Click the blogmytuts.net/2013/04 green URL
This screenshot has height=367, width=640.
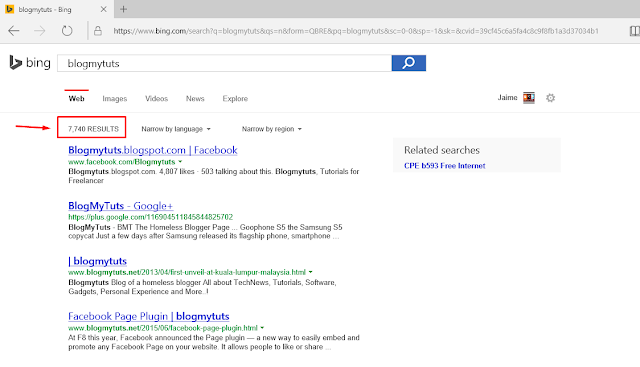[187, 272]
